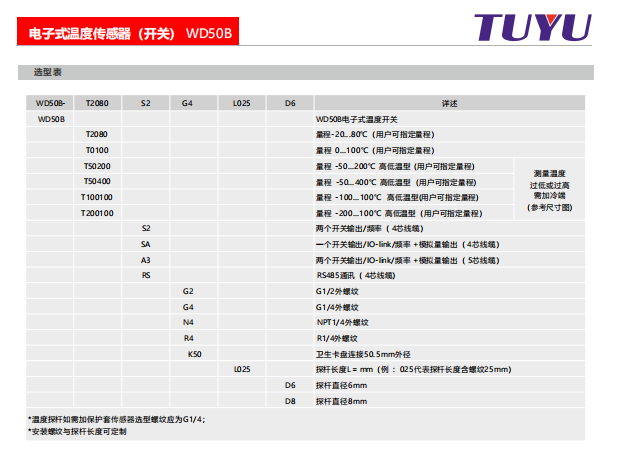Click the 安装螺纹与探杆长度可定制 footnote

coord(84,431)
